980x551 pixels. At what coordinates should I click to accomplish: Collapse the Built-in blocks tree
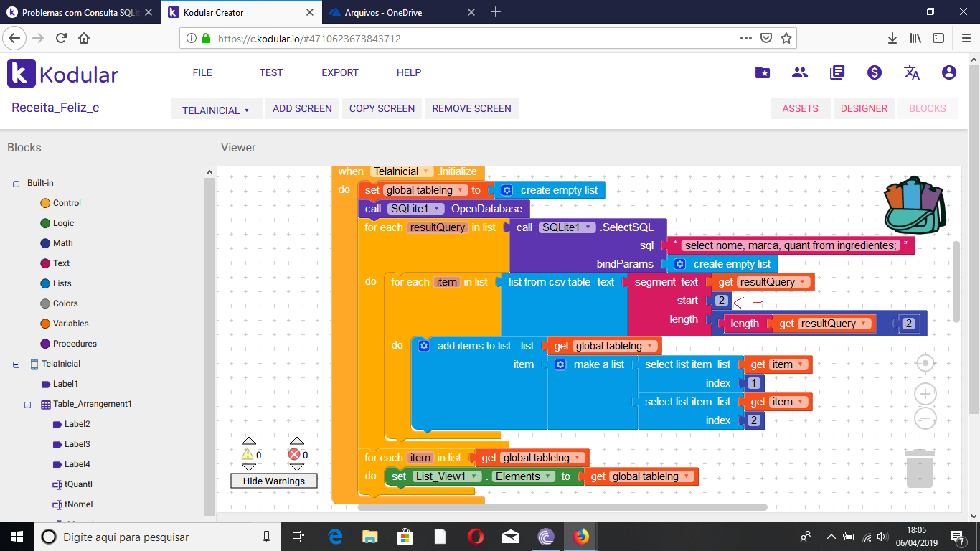pos(16,183)
